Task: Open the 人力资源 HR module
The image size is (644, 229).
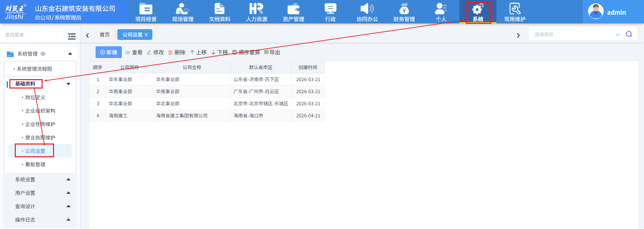Action: click(256, 12)
